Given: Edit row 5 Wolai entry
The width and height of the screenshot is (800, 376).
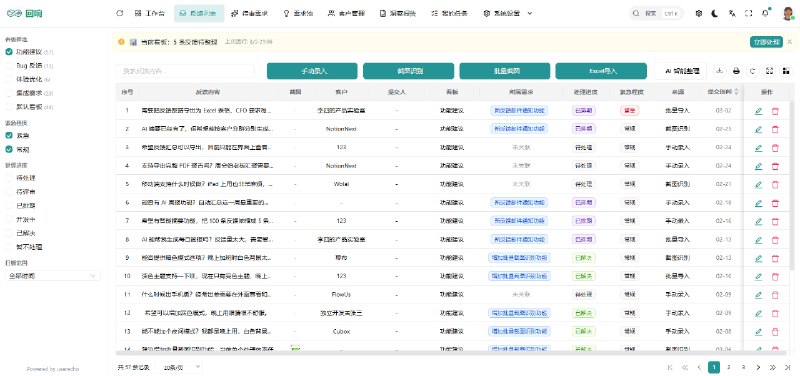Looking at the screenshot, I should pos(758,184).
